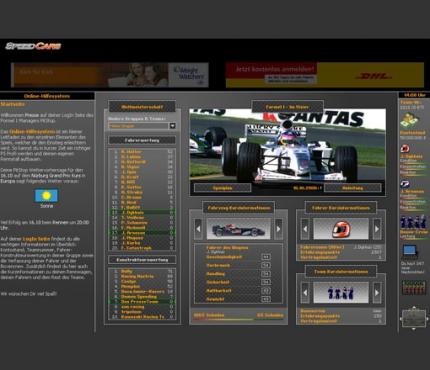Open the group selection dropdown arrow
This screenshot has width=430, height=370.
click(172, 126)
